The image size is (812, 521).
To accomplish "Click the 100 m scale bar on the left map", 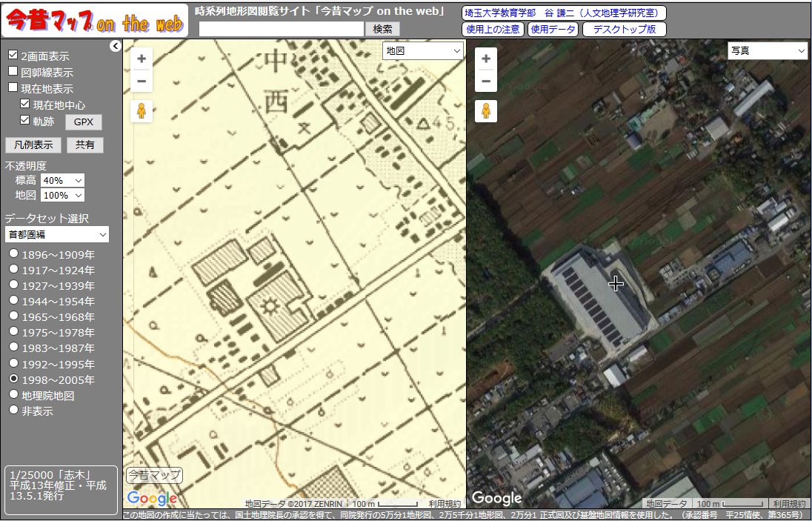I will click(x=385, y=503).
